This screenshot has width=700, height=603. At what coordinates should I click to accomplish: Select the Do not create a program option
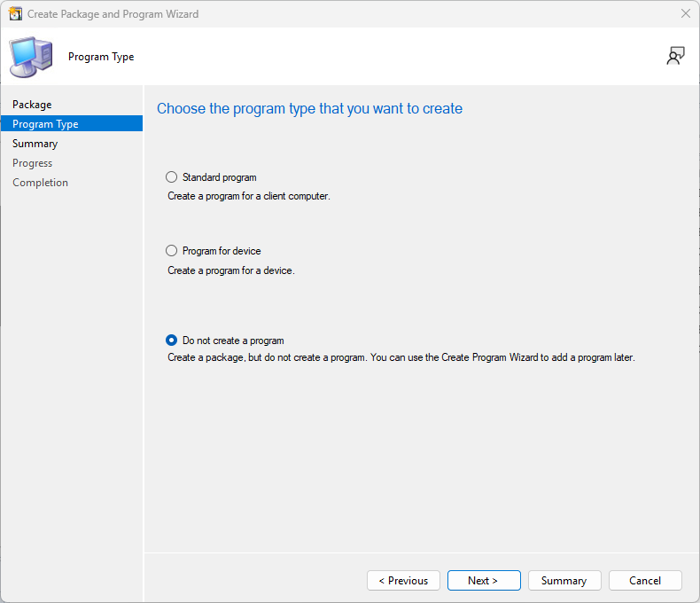click(172, 341)
